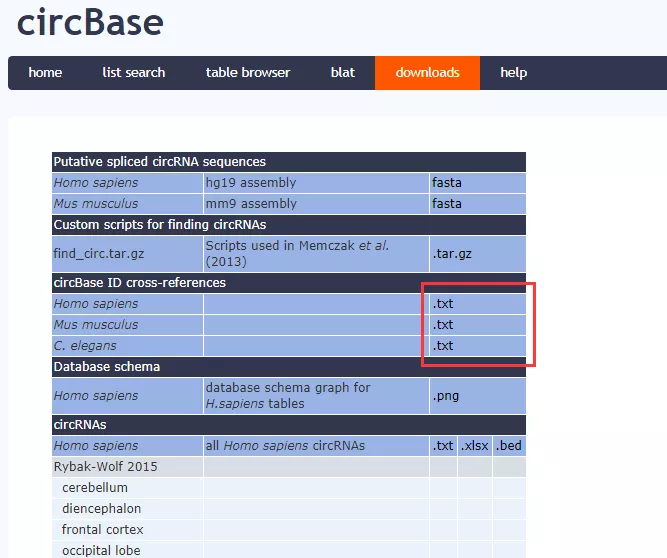Click the 'Database schema' section header
Screen dimensions: 667x558
(x=289, y=367)
